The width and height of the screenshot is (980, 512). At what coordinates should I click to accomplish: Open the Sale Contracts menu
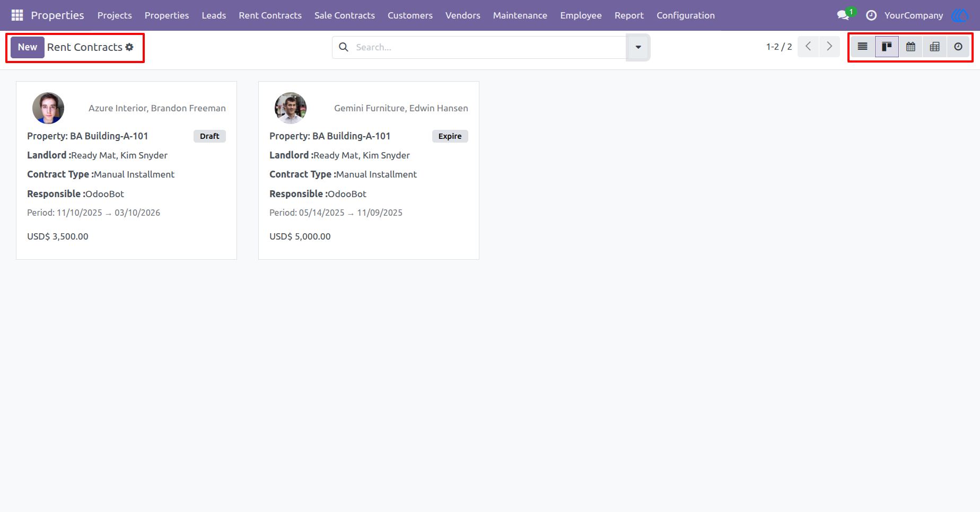tap(345, 15)
